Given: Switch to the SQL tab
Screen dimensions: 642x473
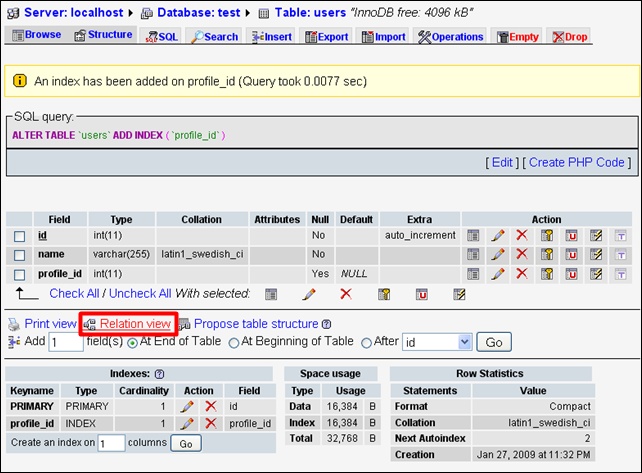Looking at the screenshot, I should click(162, 37).
